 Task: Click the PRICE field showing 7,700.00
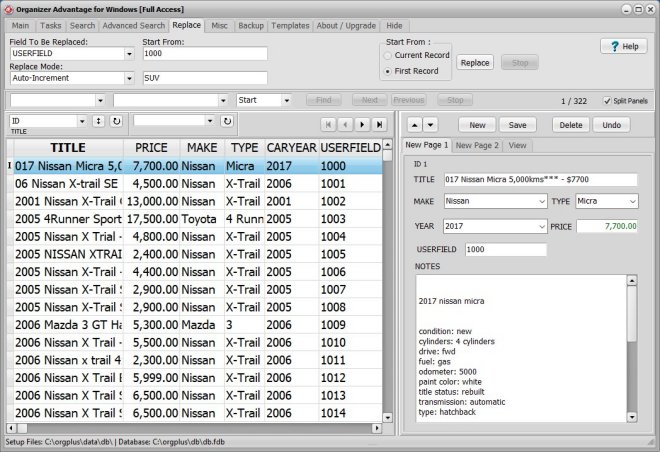(607, 226)
